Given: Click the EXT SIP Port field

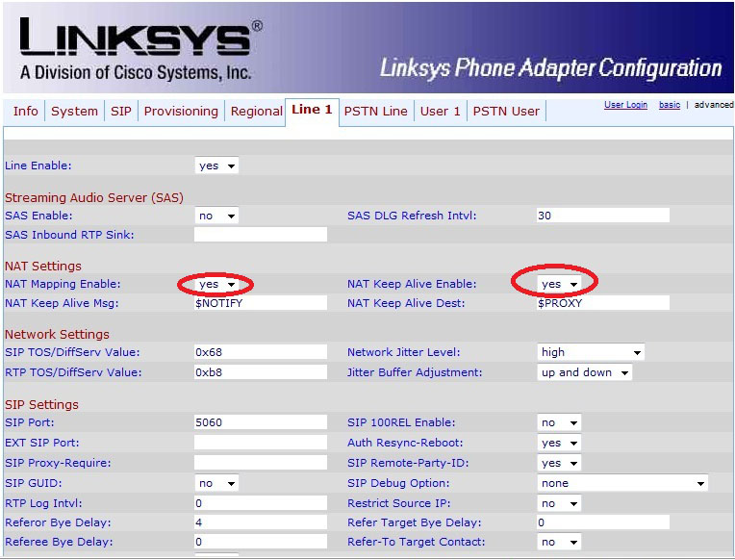Looking at the screenshot, I should coord(261,443).
